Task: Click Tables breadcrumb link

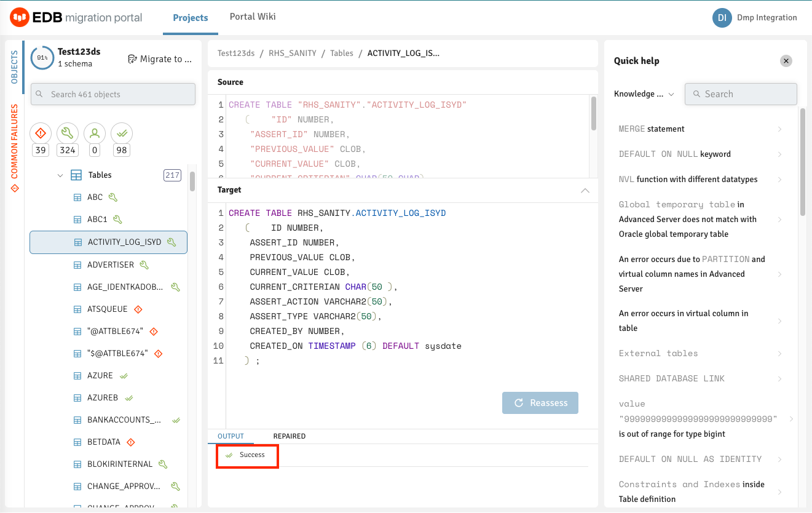Action: 342,54
